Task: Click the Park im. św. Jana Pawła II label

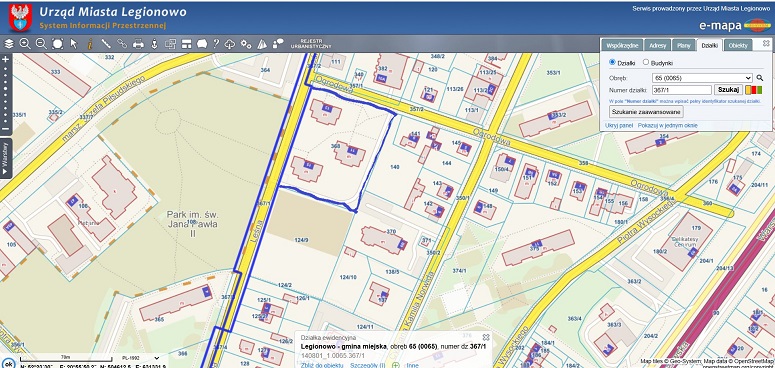Action: [192, 224]
